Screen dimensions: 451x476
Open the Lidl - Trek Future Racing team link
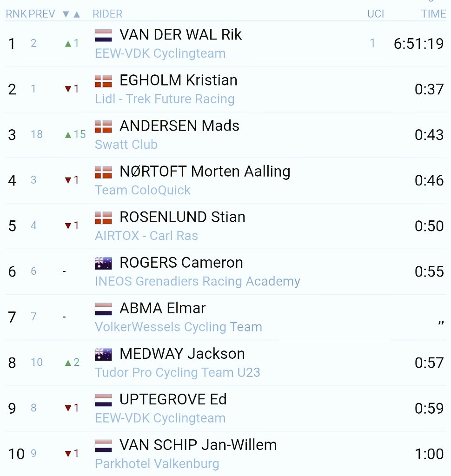tap(165, 99)
